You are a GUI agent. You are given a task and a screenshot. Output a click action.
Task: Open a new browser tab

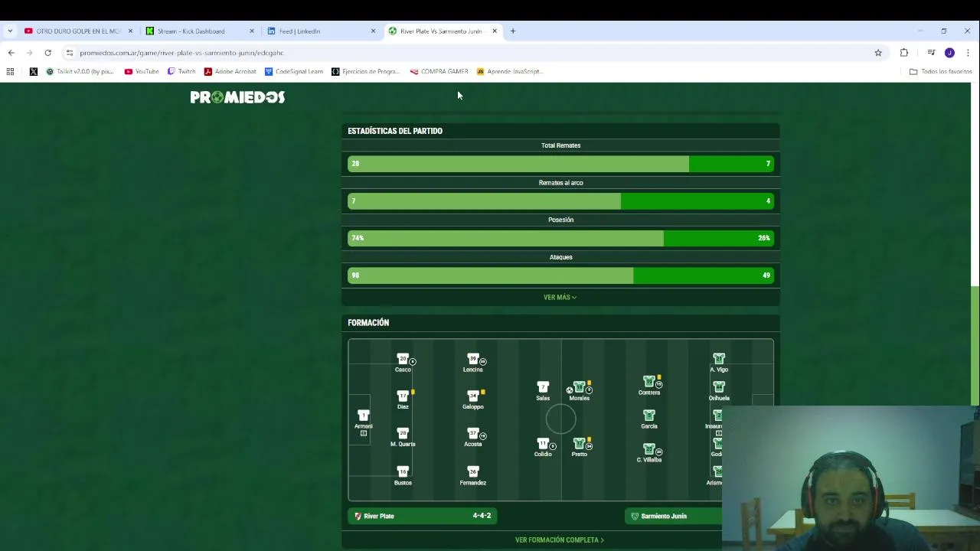[x=513, y=31]
